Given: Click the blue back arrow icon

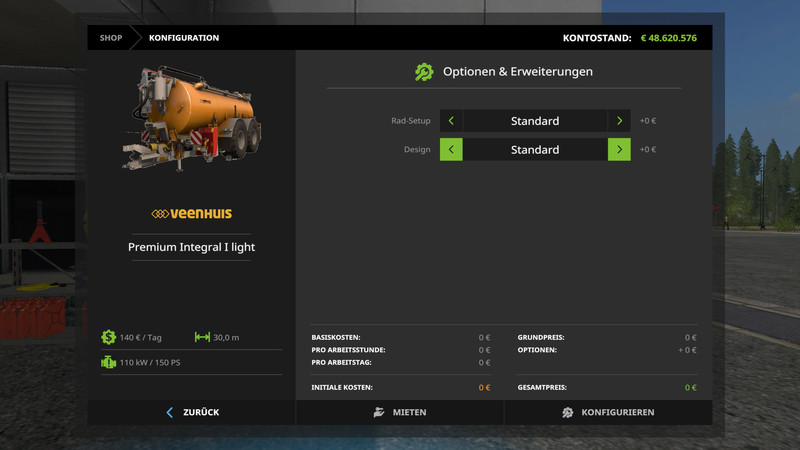Looking at the screenshot, I should (170, 412).
